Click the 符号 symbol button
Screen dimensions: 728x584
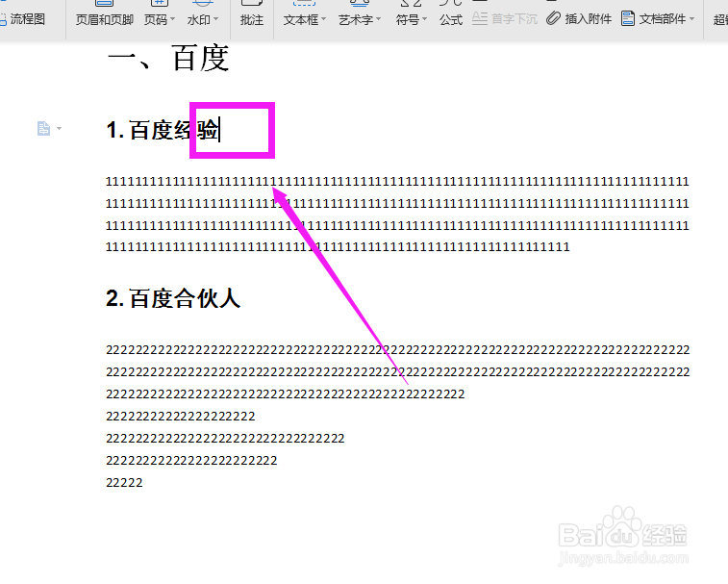(x=407, y=19)
